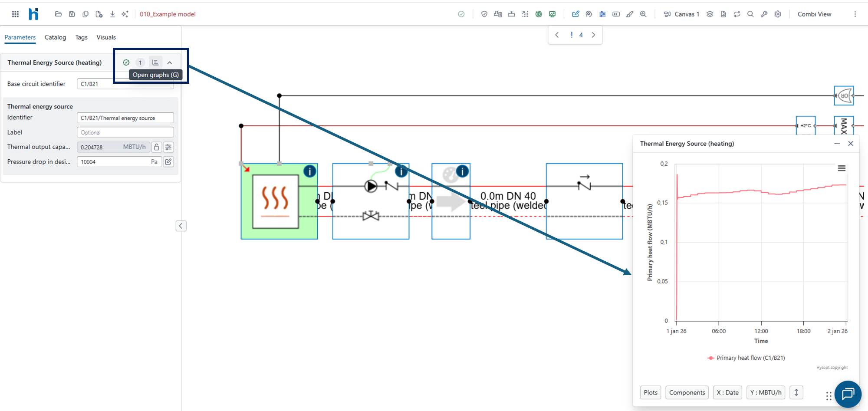The width and height of the screenshot is (868, 411).
Task: Toggle the blue sliders settings icon
Action: pyautogui.click(x=602, y=14)
